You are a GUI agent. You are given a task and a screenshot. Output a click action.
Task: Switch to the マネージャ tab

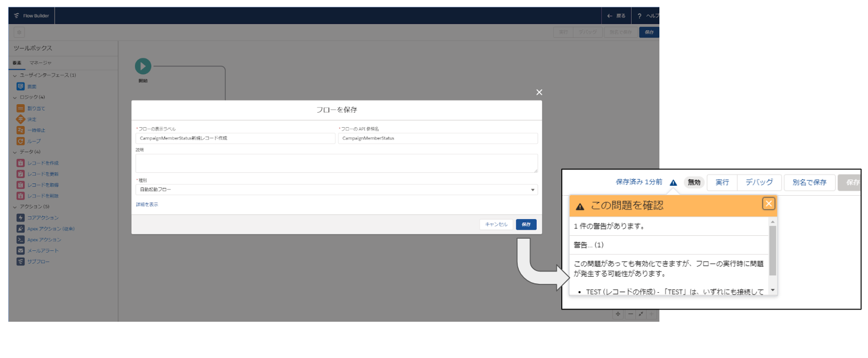point(41,62)
